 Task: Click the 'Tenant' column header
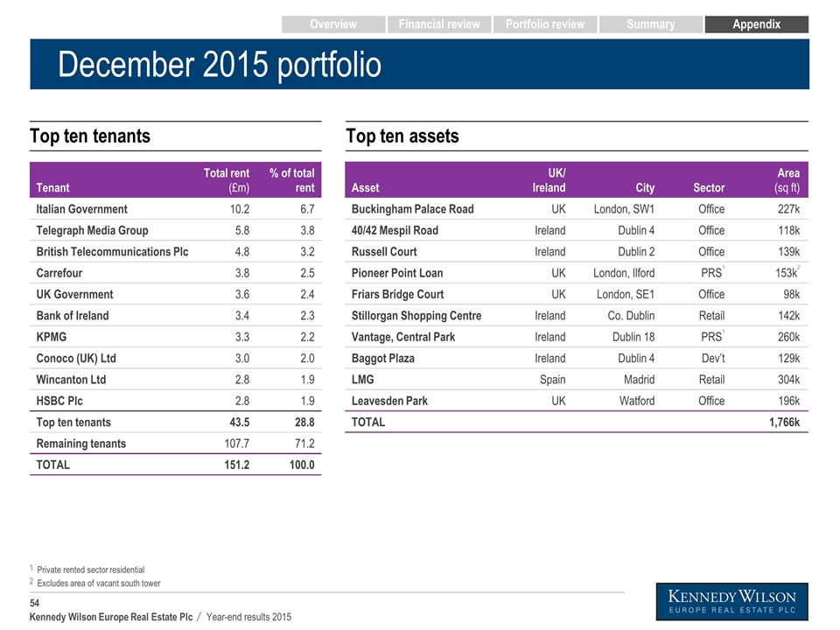pos(53,187)
